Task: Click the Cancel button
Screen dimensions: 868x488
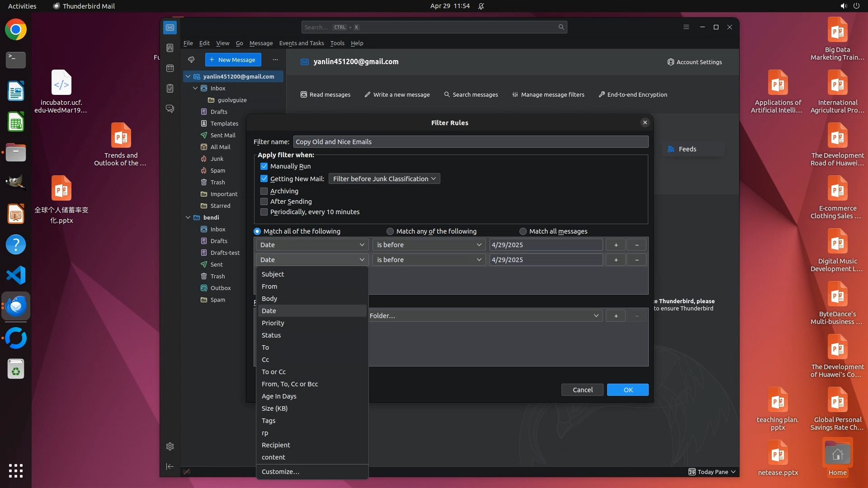Action: pos(582,390)
